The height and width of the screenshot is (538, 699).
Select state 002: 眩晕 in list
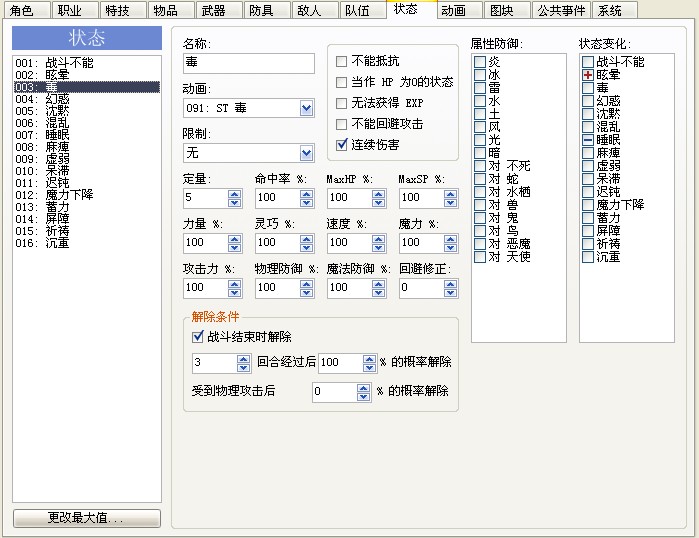(86, 75)
